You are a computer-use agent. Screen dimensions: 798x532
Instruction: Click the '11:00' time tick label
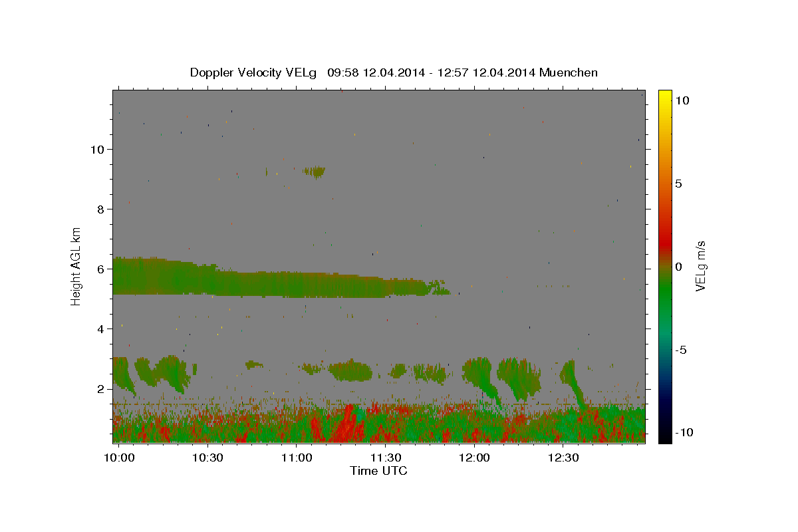(x=296, y=458)
